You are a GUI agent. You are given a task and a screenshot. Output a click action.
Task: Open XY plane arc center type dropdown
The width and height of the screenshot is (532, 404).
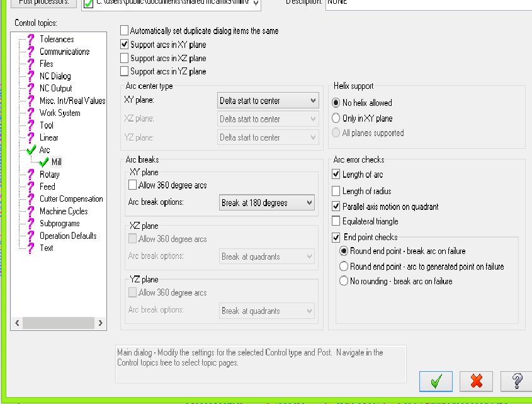tap(268, 101)
